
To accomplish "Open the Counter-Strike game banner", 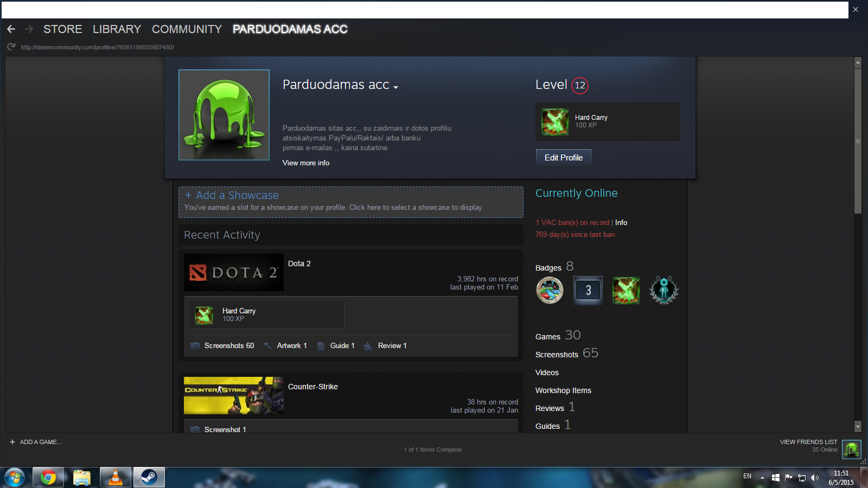I will point(234,395).
